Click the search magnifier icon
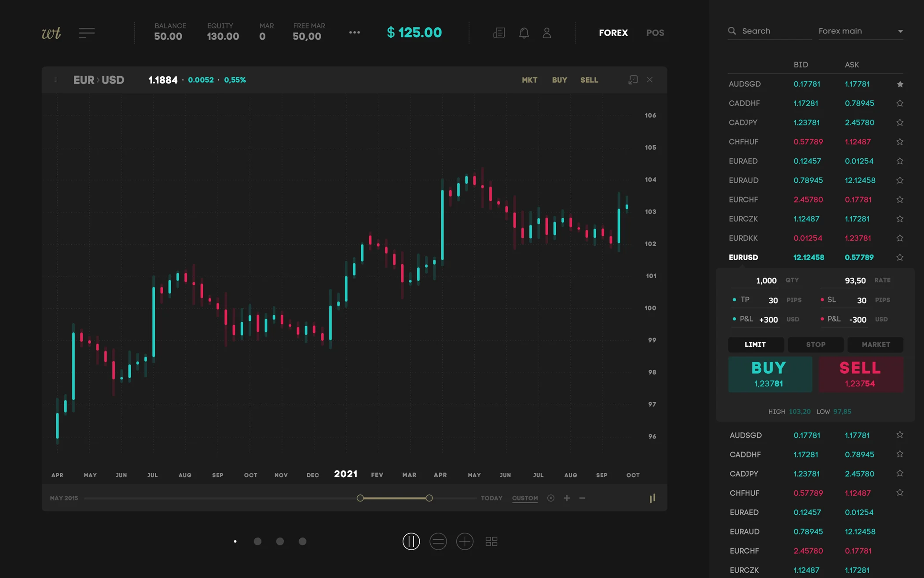This screenshot has height=578, width=924. 732,31
